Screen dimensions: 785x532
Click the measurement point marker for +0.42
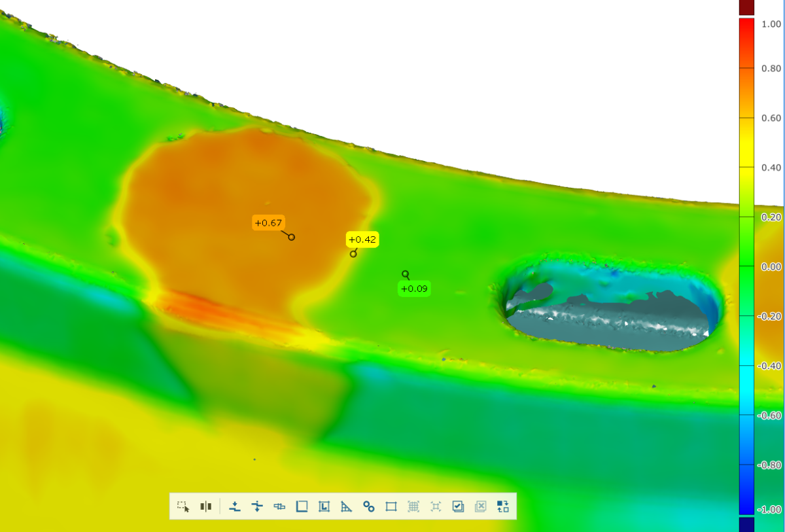(x=353, y=254)
